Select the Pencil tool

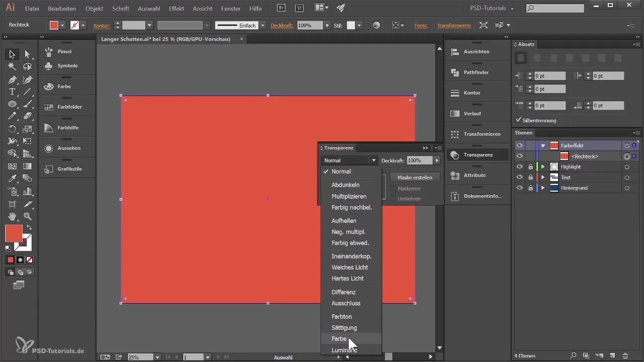pos(12,116)
